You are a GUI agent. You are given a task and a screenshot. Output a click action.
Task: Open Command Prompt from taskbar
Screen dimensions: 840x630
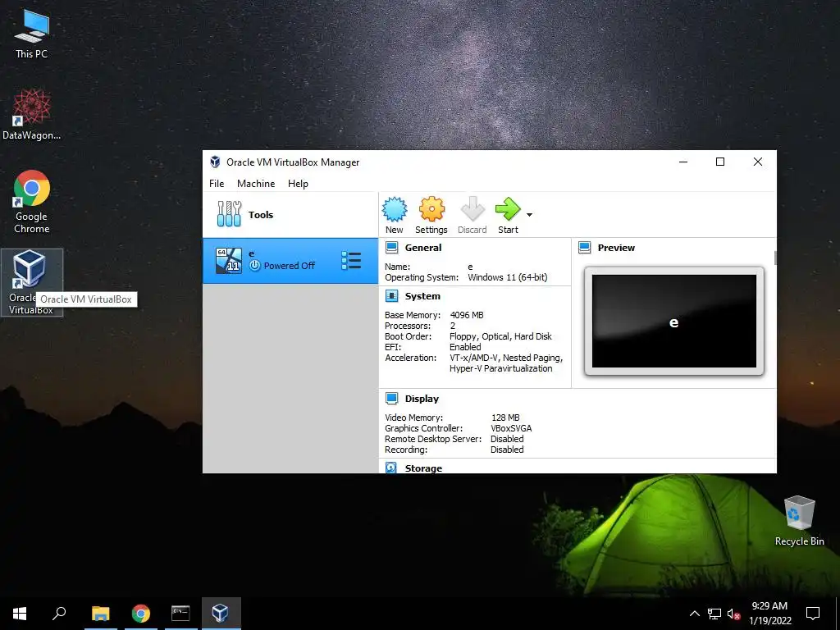180,614
